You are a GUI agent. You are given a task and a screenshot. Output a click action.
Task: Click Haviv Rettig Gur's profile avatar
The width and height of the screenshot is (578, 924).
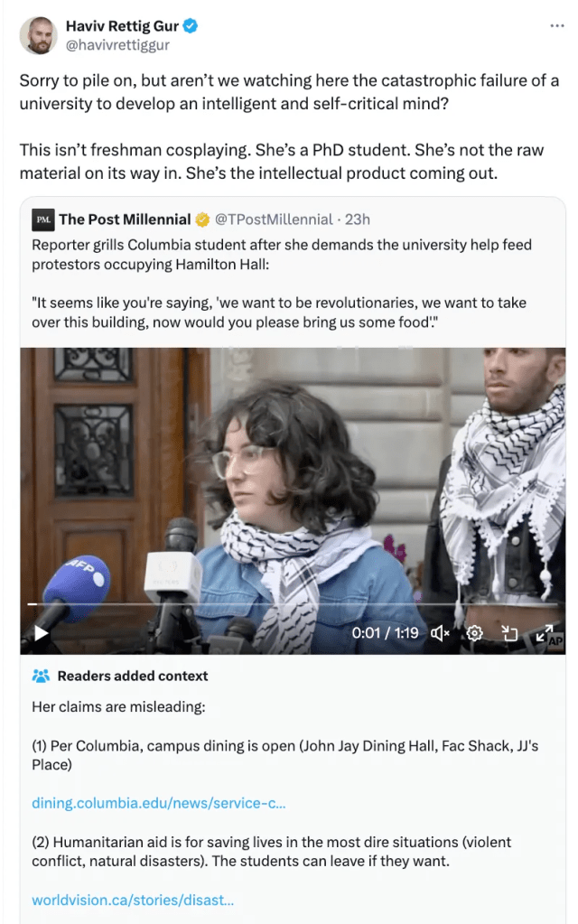click(38, 35)
